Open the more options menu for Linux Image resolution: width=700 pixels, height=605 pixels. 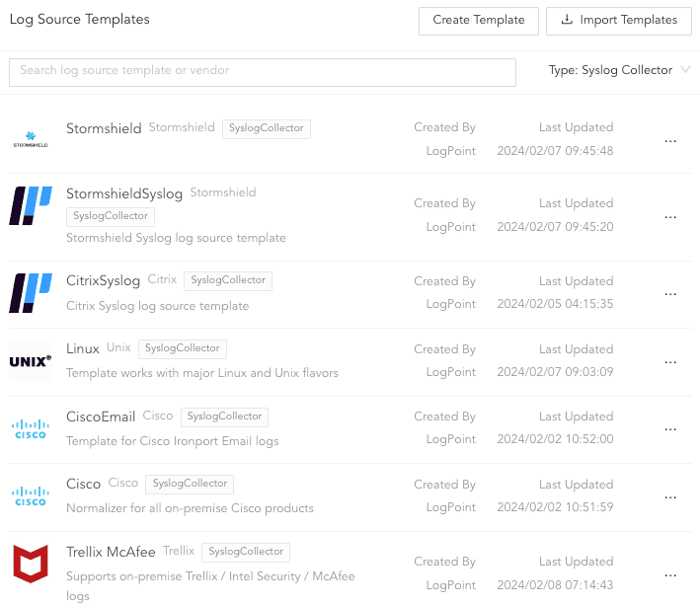click(670, 362)
